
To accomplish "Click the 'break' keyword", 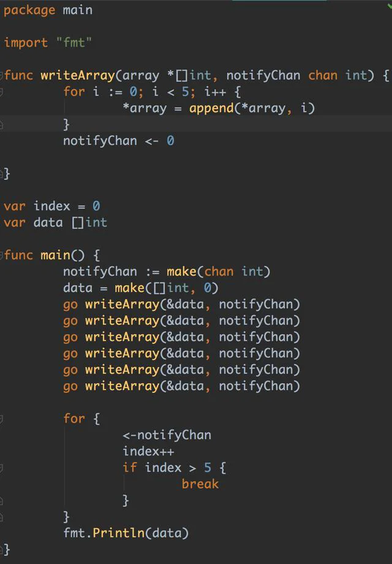I will click(200, 484).
